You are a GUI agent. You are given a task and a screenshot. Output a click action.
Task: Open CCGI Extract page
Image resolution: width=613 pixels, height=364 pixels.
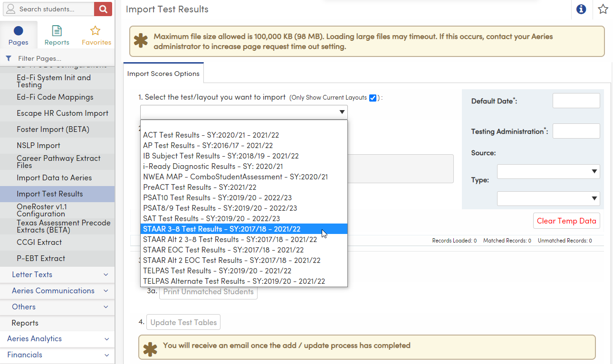(57, 243)
